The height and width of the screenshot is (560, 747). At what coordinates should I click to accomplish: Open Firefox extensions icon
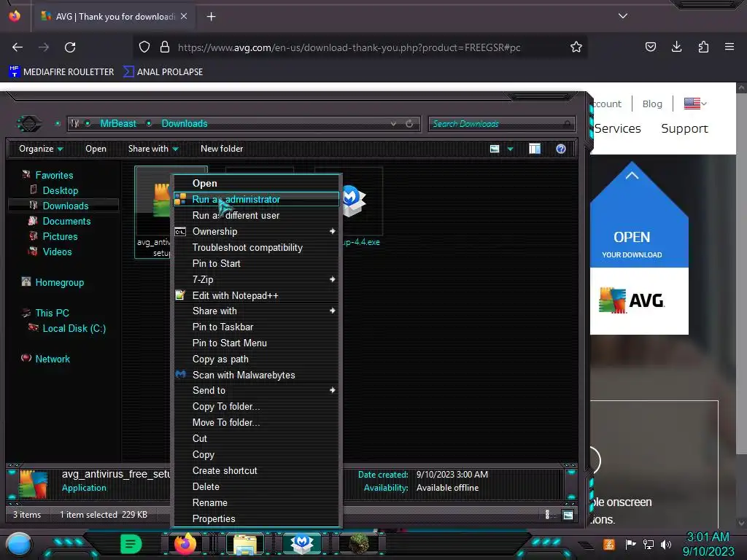pyautogui.click(x=703, y=47)
